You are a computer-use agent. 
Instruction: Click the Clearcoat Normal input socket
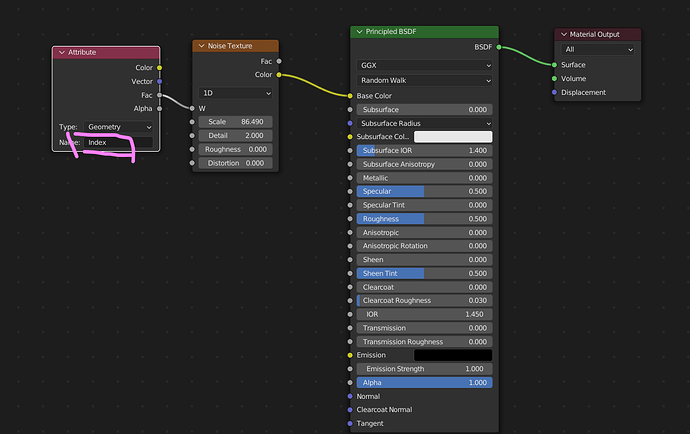coord(350,410)
